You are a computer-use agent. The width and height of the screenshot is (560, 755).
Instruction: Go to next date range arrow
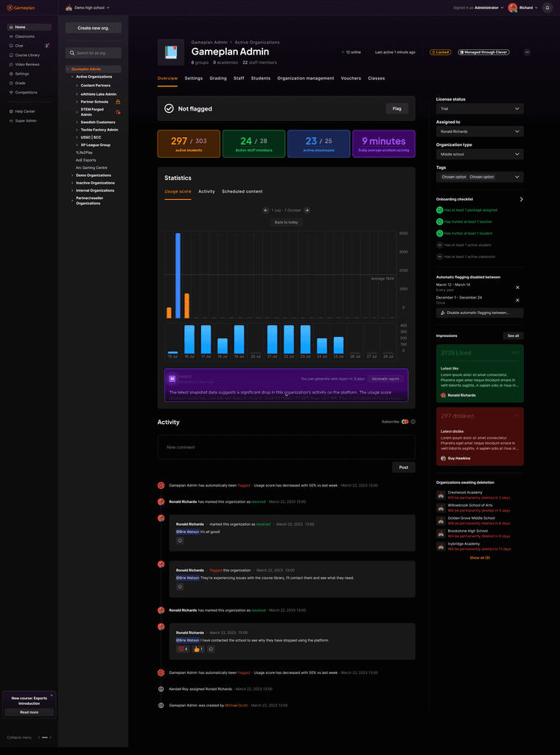(307, 210)
